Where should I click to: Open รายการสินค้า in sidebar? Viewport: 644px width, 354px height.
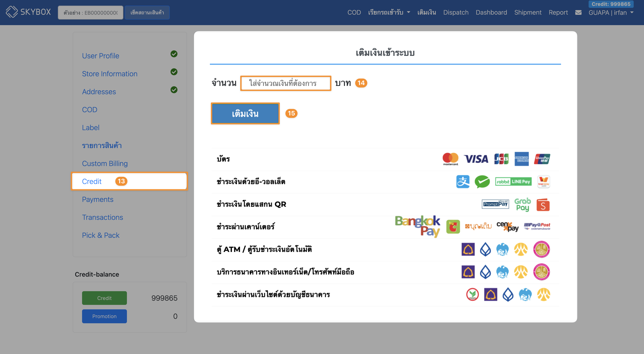tap(102, 145)
